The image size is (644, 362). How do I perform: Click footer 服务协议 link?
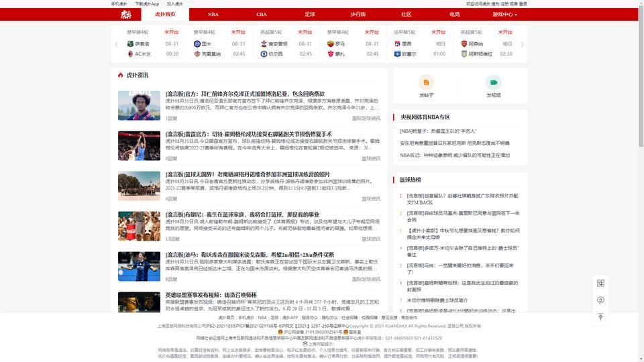coord(310,318)
